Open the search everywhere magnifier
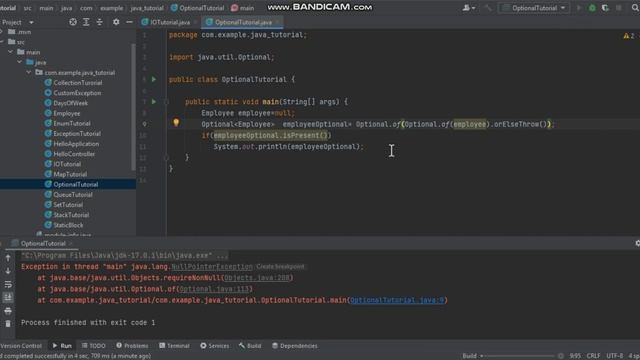 tap(635, 8)
